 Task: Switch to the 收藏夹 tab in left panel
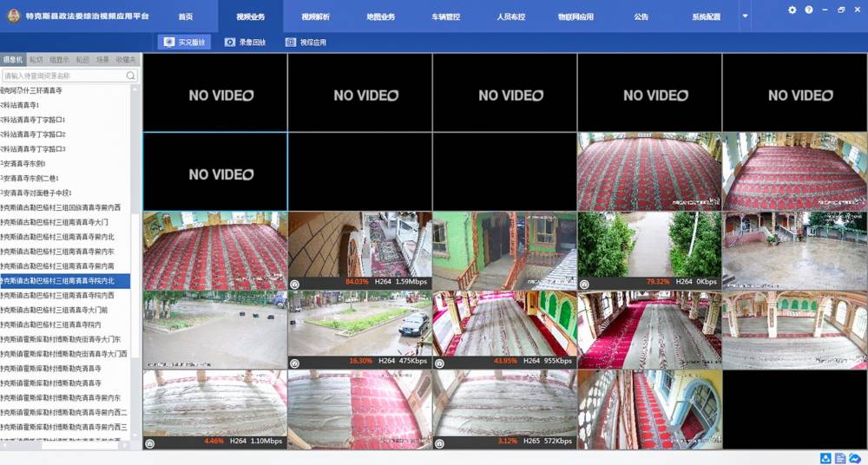coord(126,60)
